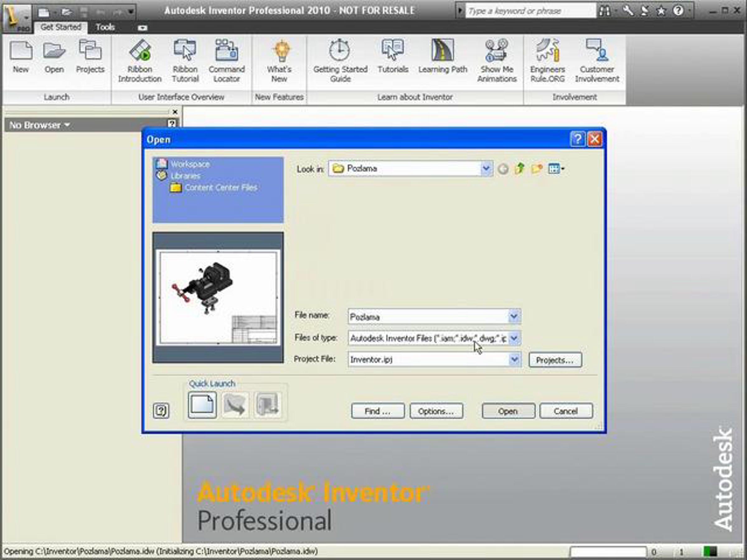Switch to the Get Started tab

pos(61,27)
